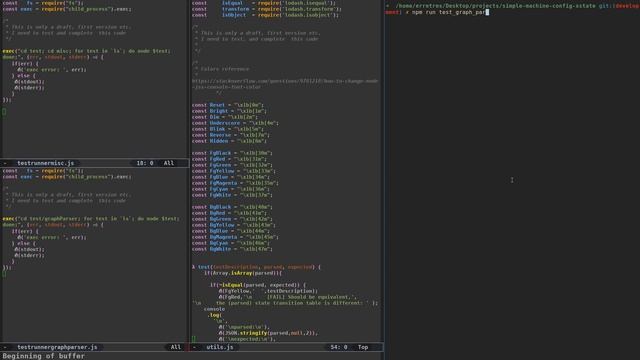Open the stackoverflow.com URL in the comment
The width and height of the screenshot is (640, 360).
285,84
